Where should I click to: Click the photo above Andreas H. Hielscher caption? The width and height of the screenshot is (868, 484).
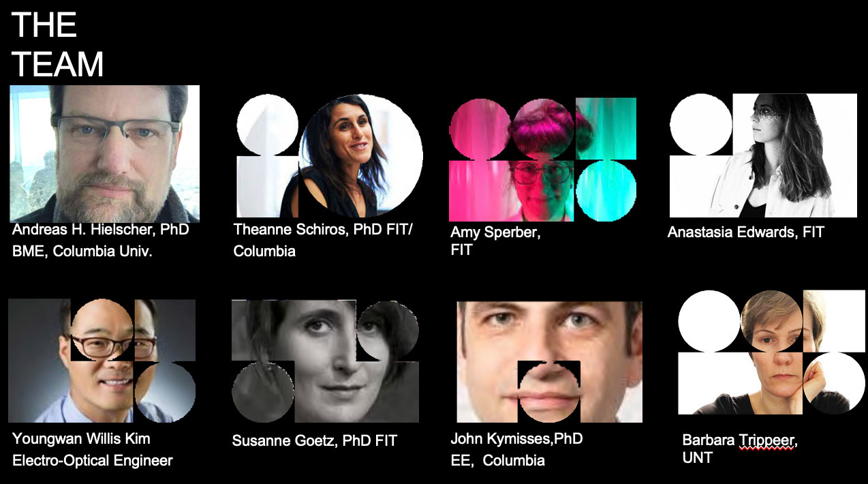104,153
